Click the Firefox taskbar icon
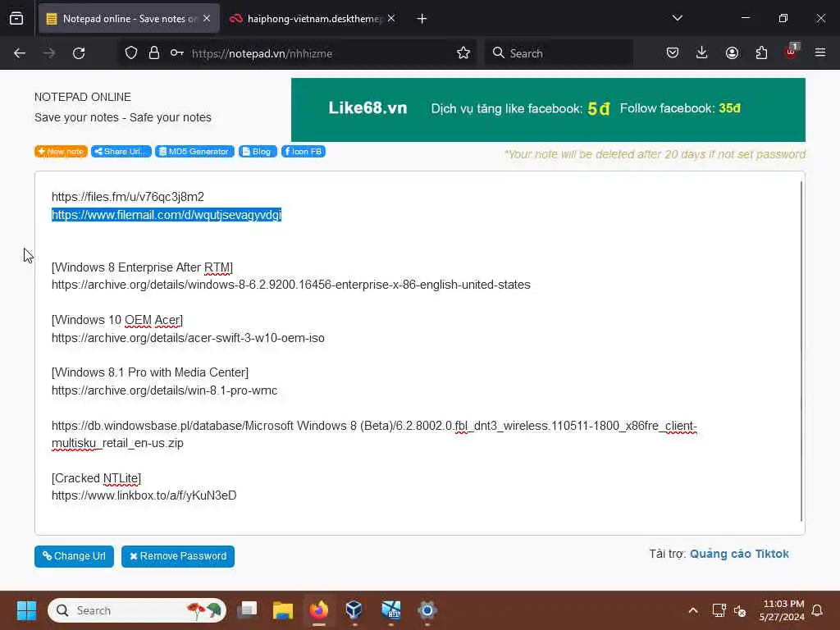 319,610
